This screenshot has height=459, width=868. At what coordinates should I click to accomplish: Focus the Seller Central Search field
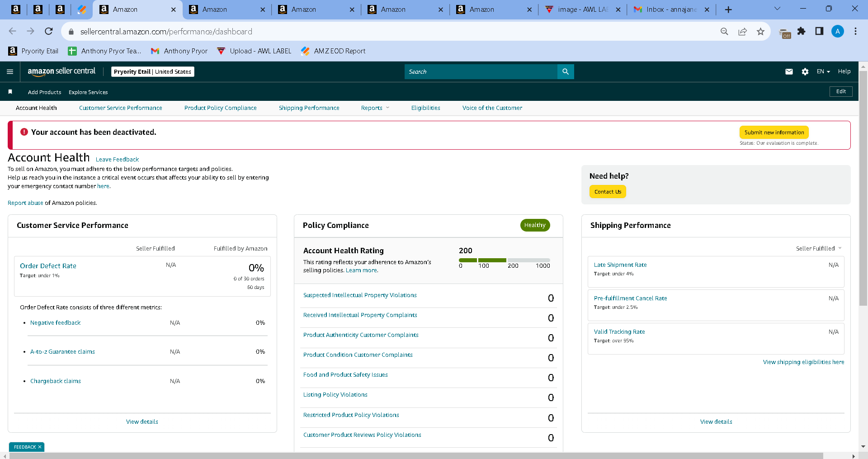[x=481, y=71]
